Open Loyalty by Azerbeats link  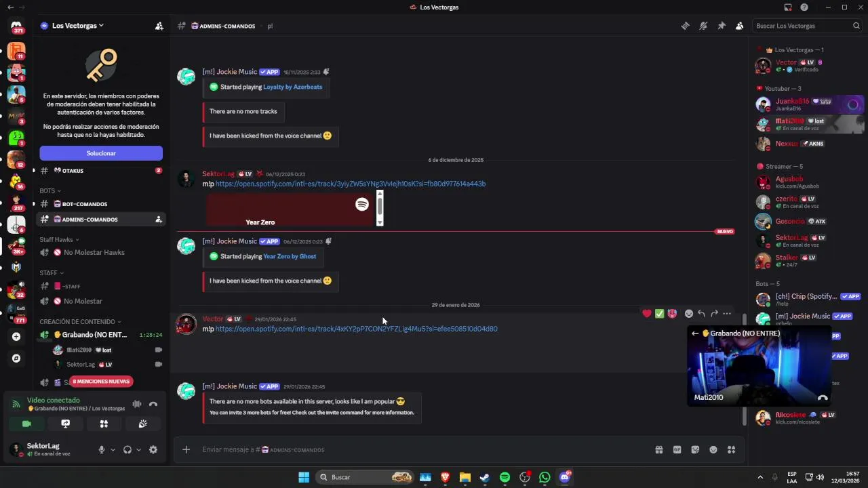292,87
